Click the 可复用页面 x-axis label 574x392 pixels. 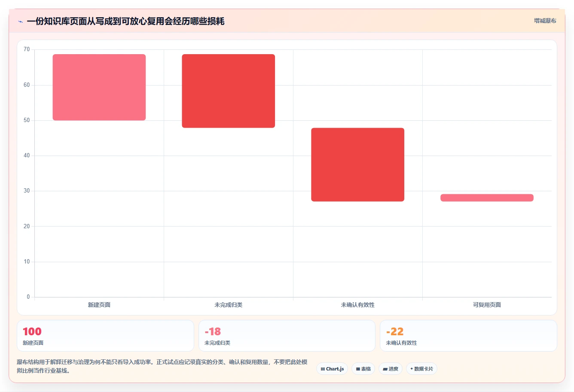[x=487, y=305]
